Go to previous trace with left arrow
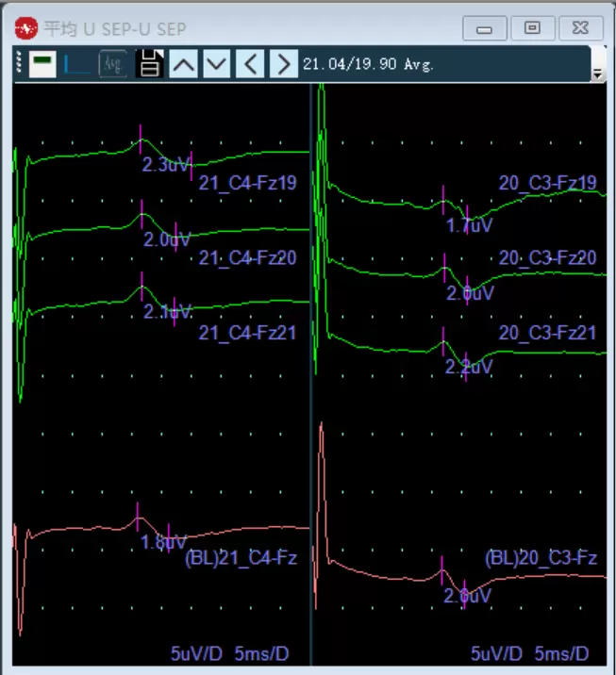This screenshot has height=675, width=616. [250, 64]
